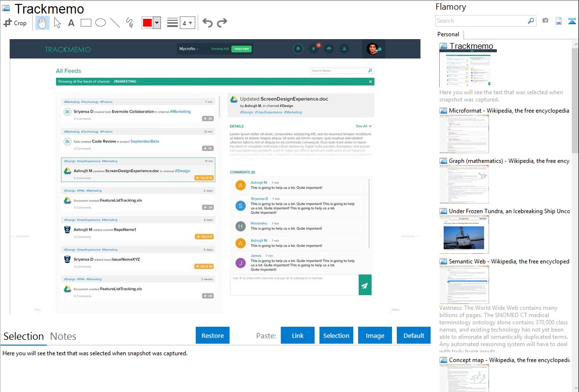The height and width of the screenshot is (392, 579).
Task: Click the Himanshu commenter name
Action: (259, 223)
